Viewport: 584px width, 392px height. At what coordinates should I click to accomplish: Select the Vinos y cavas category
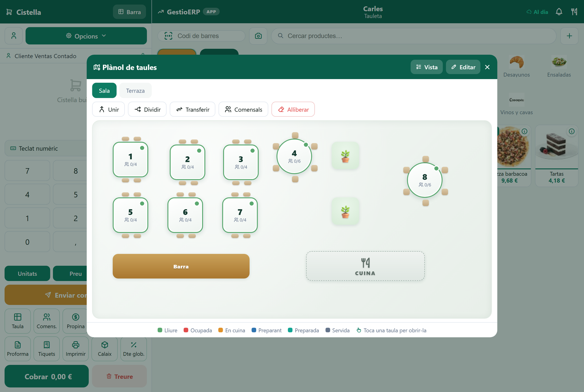(x=516, y=104)
